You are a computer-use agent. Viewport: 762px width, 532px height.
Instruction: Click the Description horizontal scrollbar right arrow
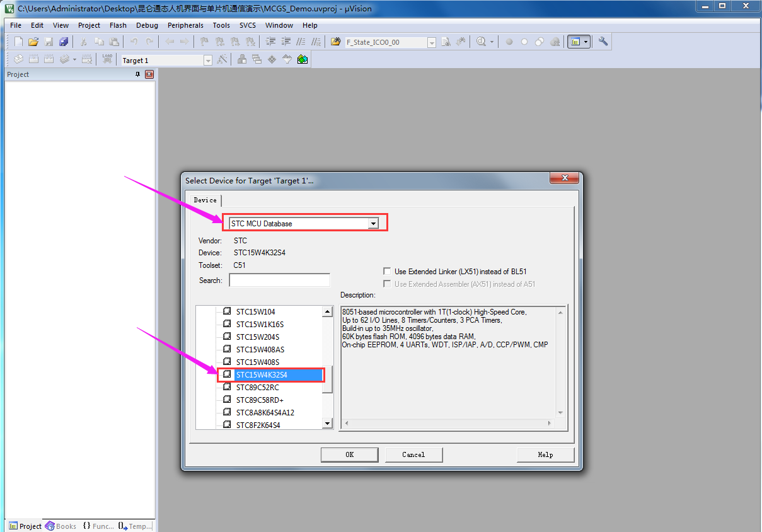click(550, 424)
